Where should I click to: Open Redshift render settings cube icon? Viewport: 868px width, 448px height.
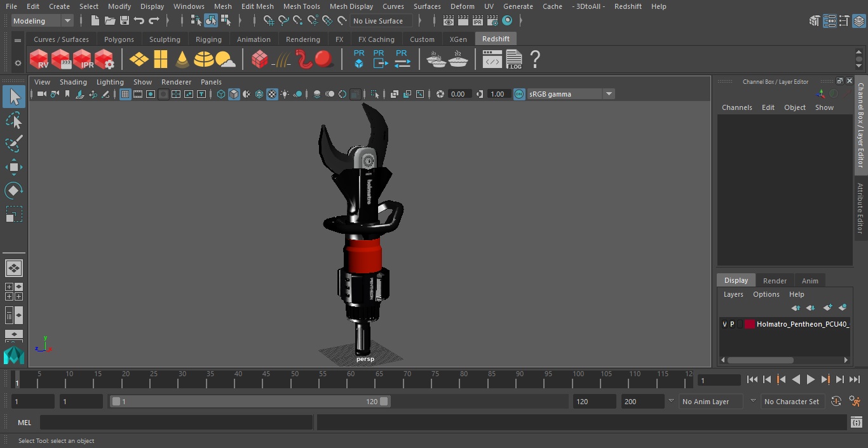point(104,60)
